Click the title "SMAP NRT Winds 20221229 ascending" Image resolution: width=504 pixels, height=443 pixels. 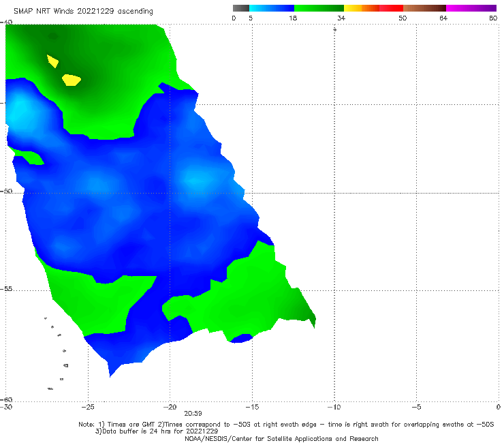(x=83, y=11)
